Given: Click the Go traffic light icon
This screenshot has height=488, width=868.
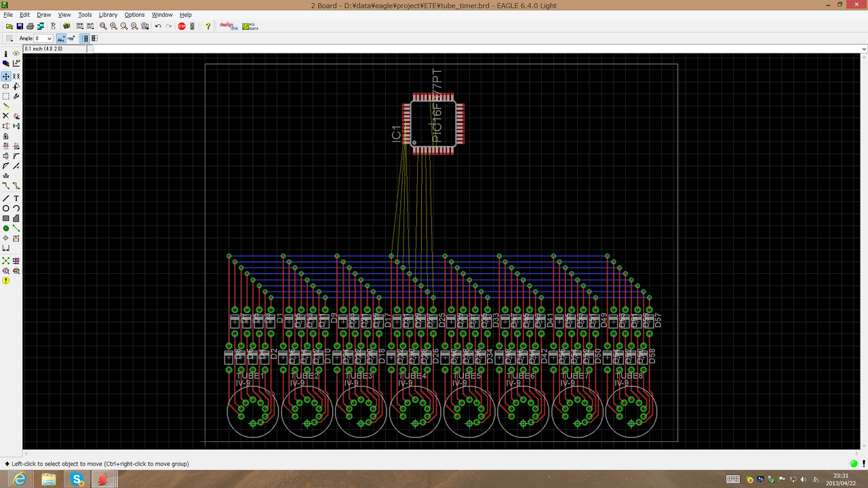Looking at the screenshot, I should 192,26.
